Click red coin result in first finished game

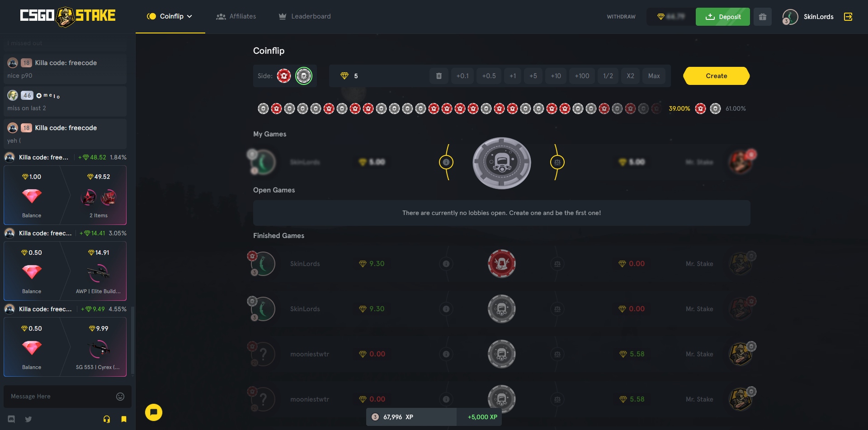tap(502, 264)
